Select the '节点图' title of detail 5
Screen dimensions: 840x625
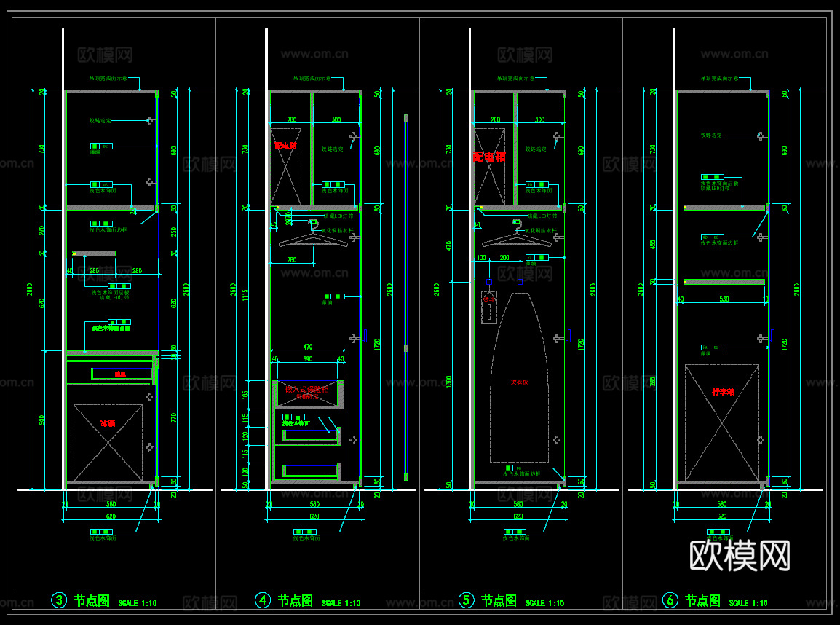point(499,600)
